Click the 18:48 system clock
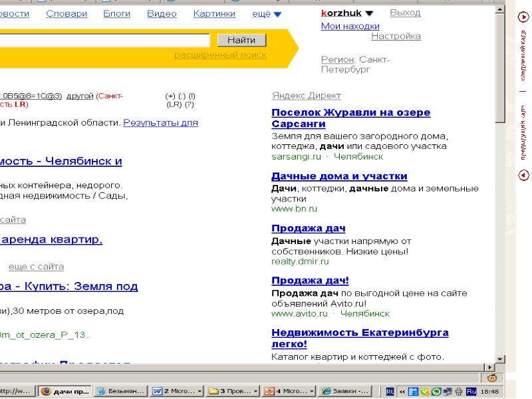This screenshot has width=532, height=399. (x=489, y=392)
